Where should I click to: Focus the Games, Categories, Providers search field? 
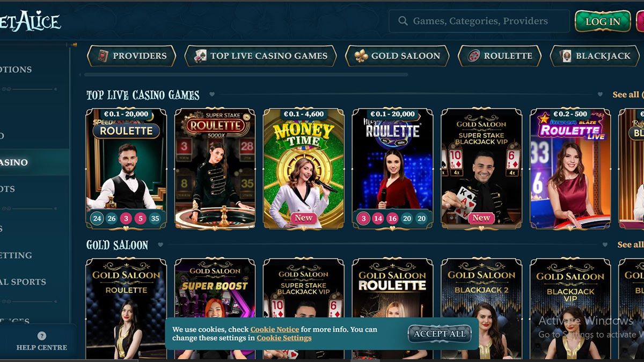click(x=479, y=21)
